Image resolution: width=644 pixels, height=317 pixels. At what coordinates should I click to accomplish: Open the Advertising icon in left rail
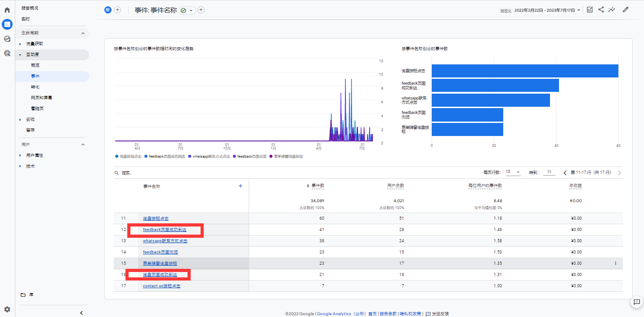pyautogui.click(x=7, y=53)
